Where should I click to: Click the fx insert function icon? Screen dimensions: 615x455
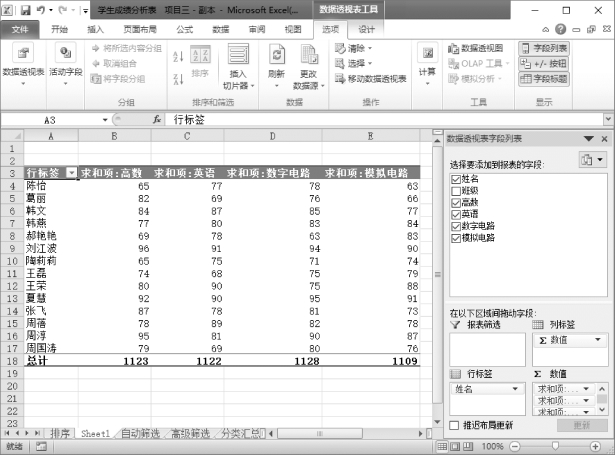pyautogui.click(x=157, y=120)
